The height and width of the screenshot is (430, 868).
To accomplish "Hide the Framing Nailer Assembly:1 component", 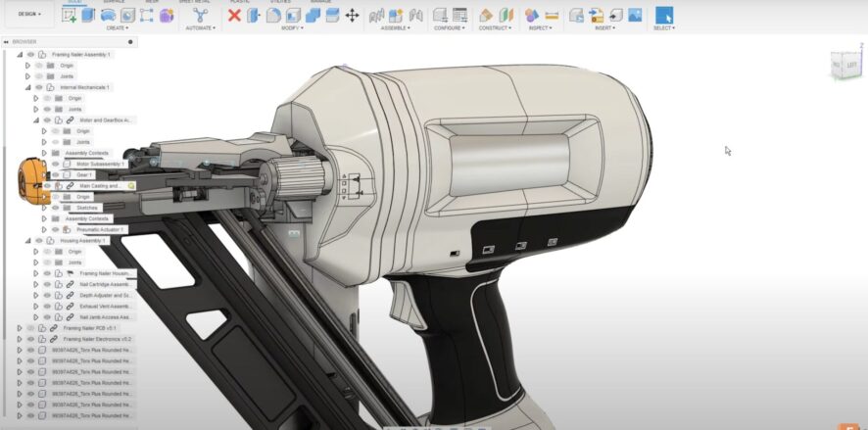I will pos(30,55).
